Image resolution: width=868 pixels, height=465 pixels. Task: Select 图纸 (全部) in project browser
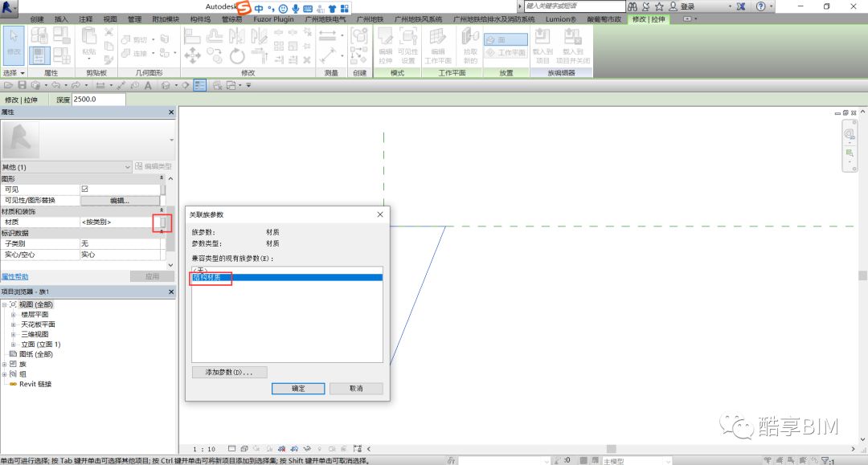pos(36,354)
